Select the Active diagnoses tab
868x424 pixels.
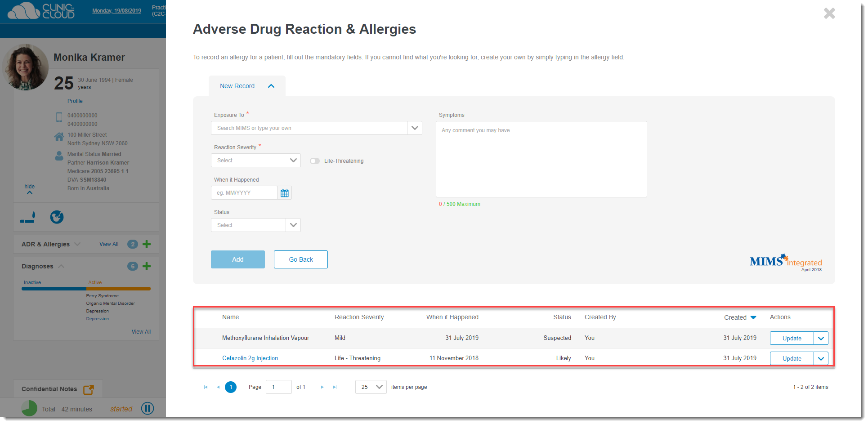click(95, 282)
